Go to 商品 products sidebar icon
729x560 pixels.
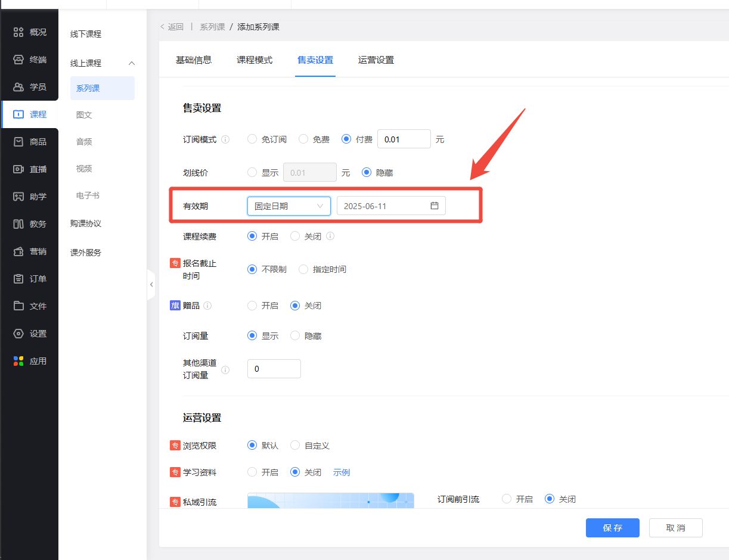click(x=18, y=142)
